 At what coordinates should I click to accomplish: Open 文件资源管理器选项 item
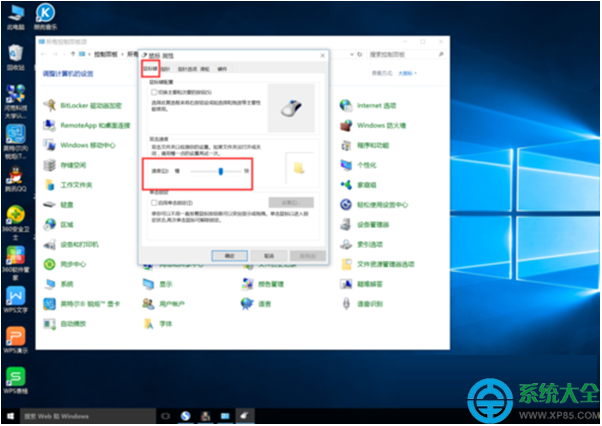(x=377, y=264)
